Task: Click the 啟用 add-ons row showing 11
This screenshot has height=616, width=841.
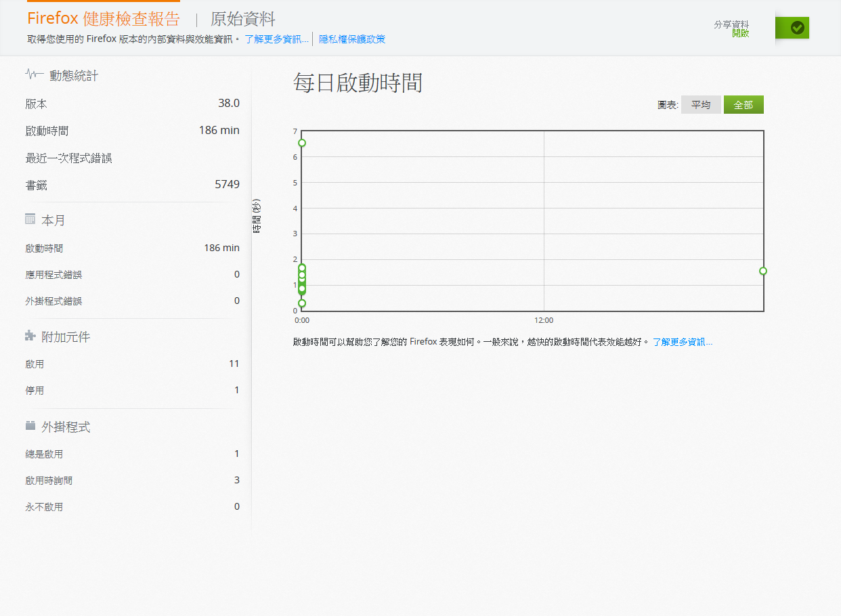Action: pos(132,364)
